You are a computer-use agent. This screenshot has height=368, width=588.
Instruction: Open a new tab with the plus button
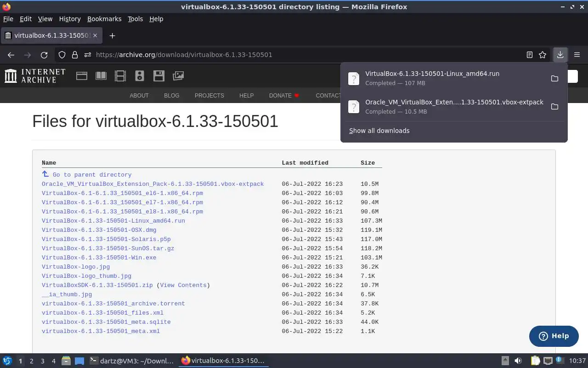point(112,35)
